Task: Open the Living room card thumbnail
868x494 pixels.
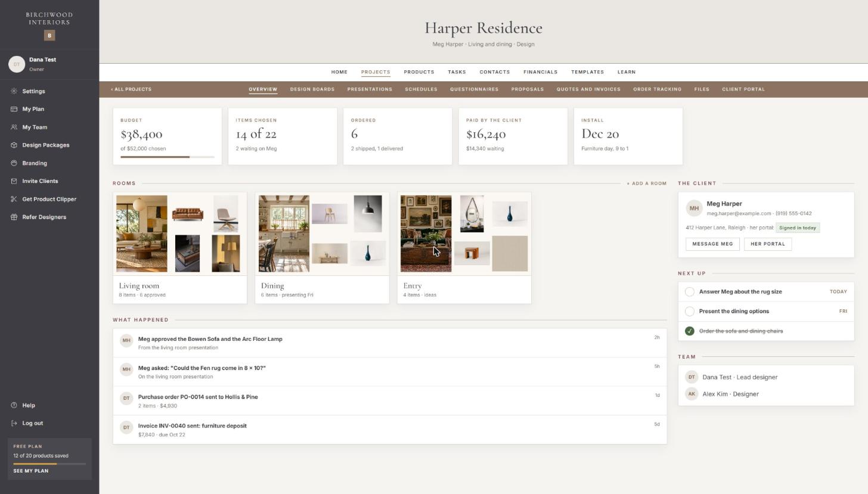Action: click(x=179, y=234)
